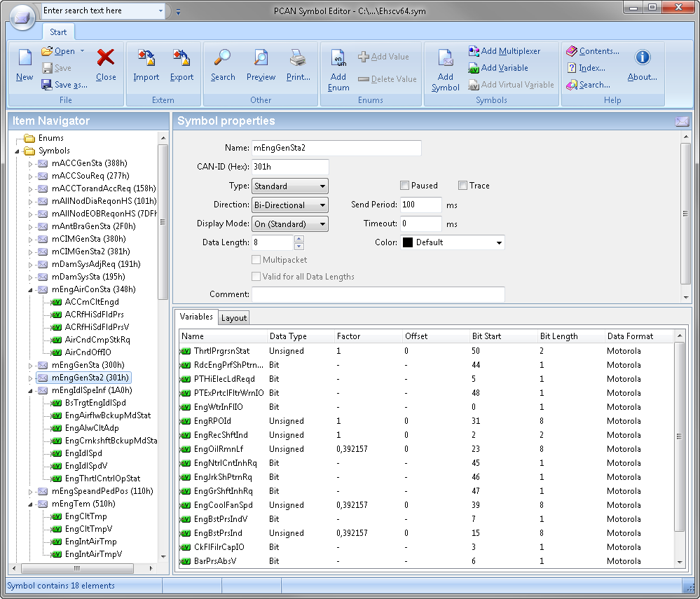The image size is (700, 599).
Task: Select the Start ribbon tab
Action: pyautogui.click(x=58, y=32)
